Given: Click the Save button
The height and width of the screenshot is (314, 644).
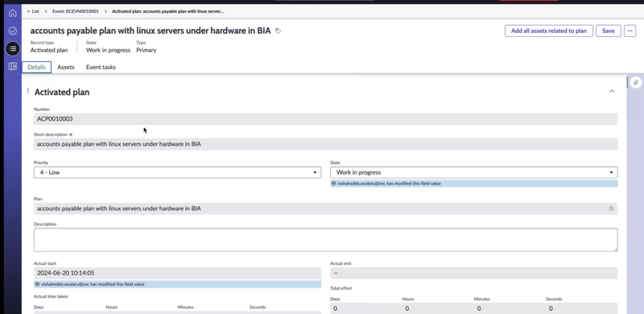Looking at the screenshot, I should 609,31.
